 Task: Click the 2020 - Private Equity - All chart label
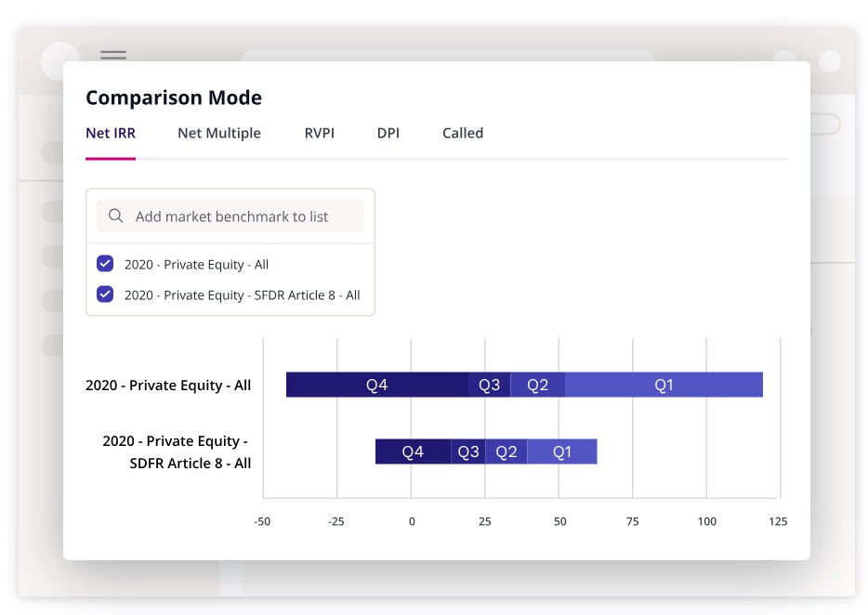pyautogui.click(x=168, y=385)
